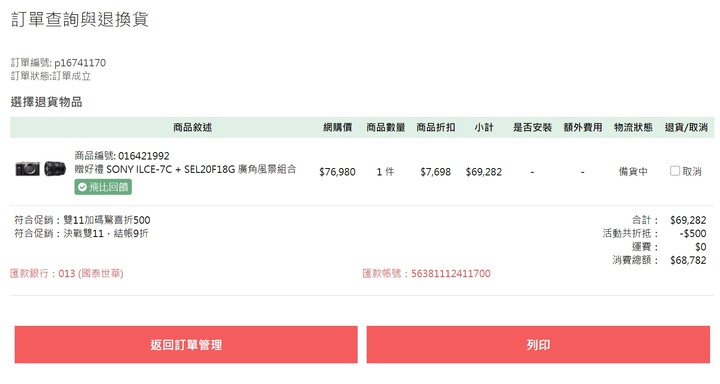Click the checkmark icon in 飛比回饋 badge
The width and height of the screenshot is (720, 384).
click(82, 187)
